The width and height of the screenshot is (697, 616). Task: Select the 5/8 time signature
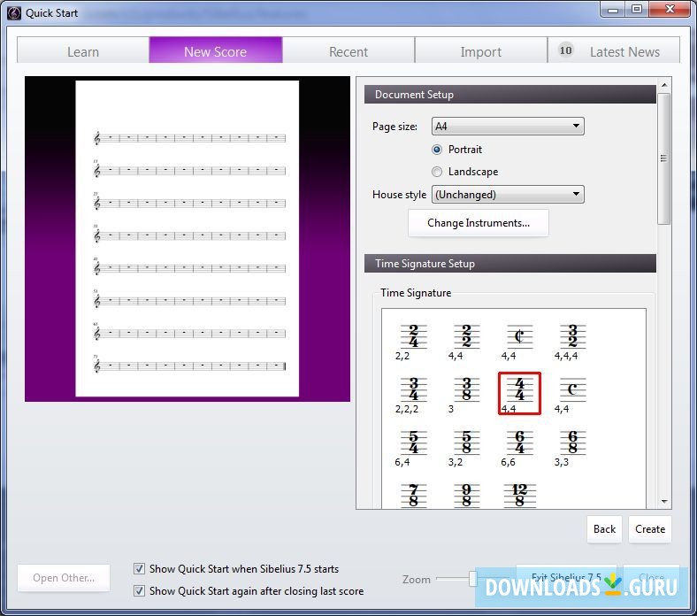click(x=466, y=443)
